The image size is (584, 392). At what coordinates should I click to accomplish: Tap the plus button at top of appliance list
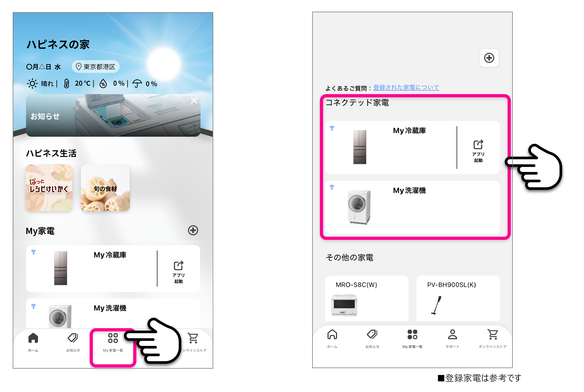click(489, 58)
